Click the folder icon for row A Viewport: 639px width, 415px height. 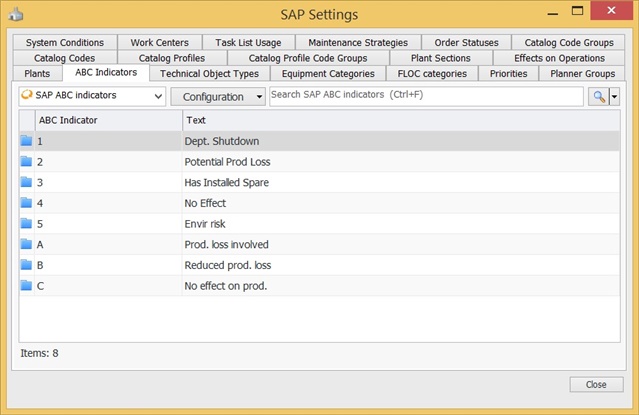[x=26, y=244]
